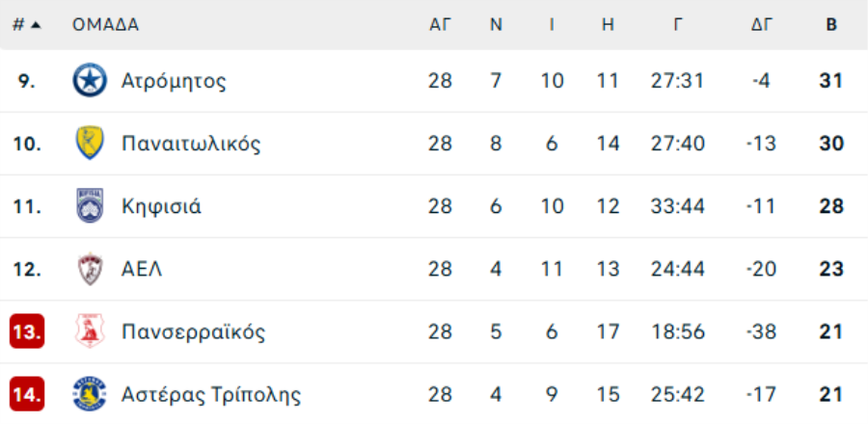Click the Κηφισιά team badge
Screen dimensions: 868x424
point(90,206)
